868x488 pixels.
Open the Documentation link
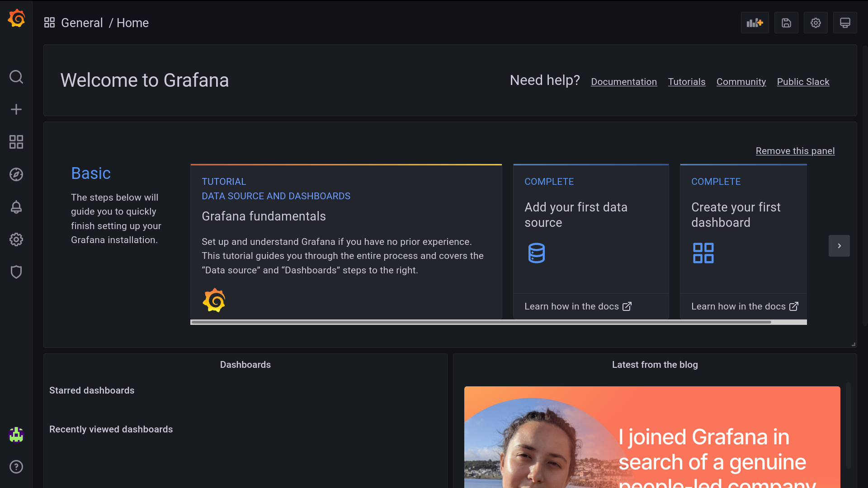623,82
